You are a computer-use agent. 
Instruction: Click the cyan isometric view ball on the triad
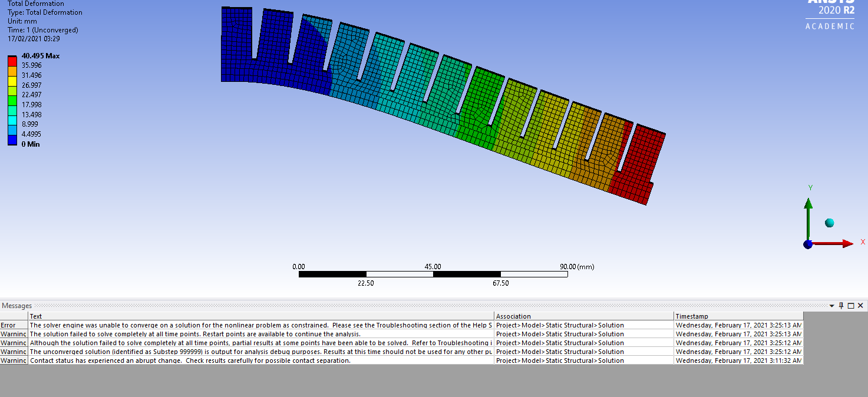click(830, 223)
